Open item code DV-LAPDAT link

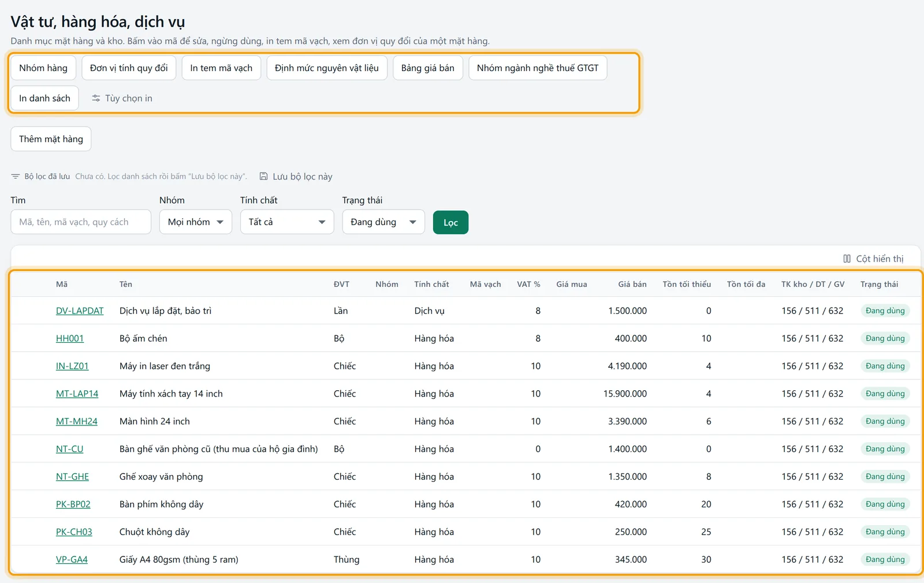(80, 311)
